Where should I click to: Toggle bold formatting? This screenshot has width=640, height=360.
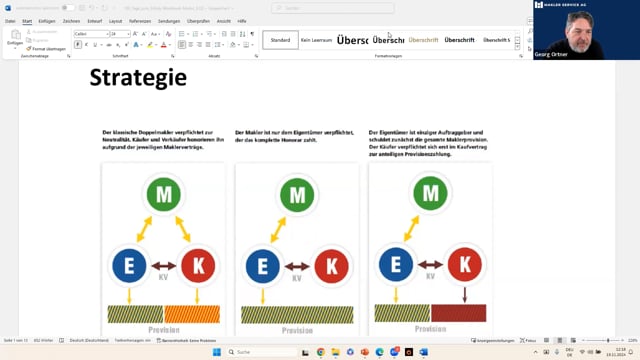point(78,45)
